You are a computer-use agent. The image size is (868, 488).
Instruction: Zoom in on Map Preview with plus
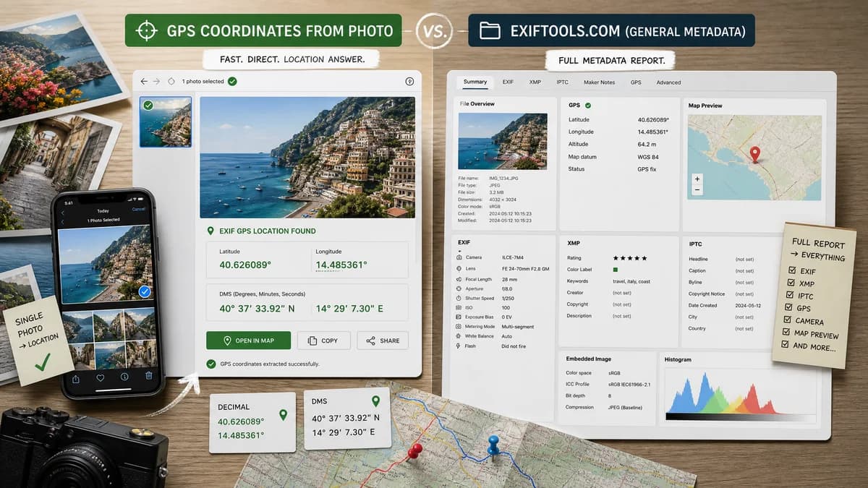coord(697,179)
